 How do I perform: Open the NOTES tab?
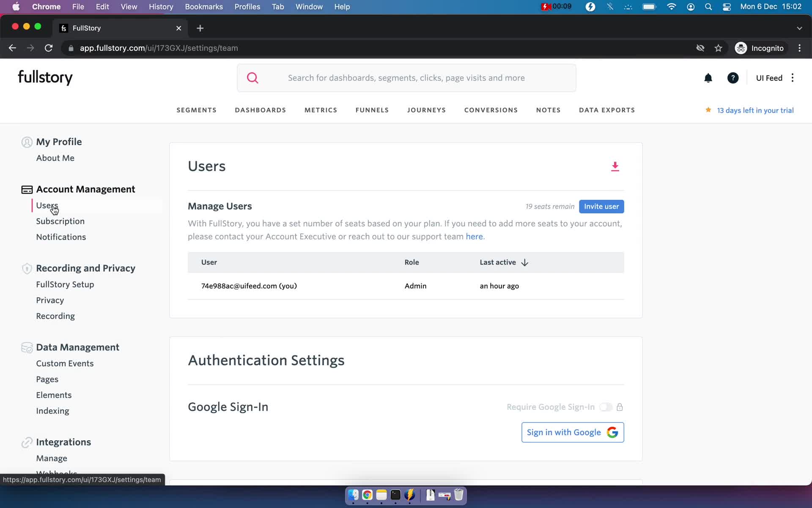548,110
